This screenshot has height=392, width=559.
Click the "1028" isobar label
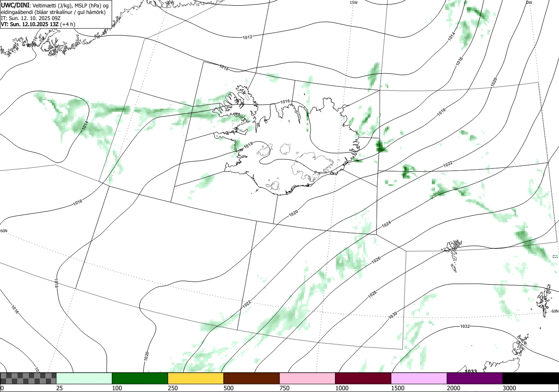pyautogui.click(x=372, y=295)
